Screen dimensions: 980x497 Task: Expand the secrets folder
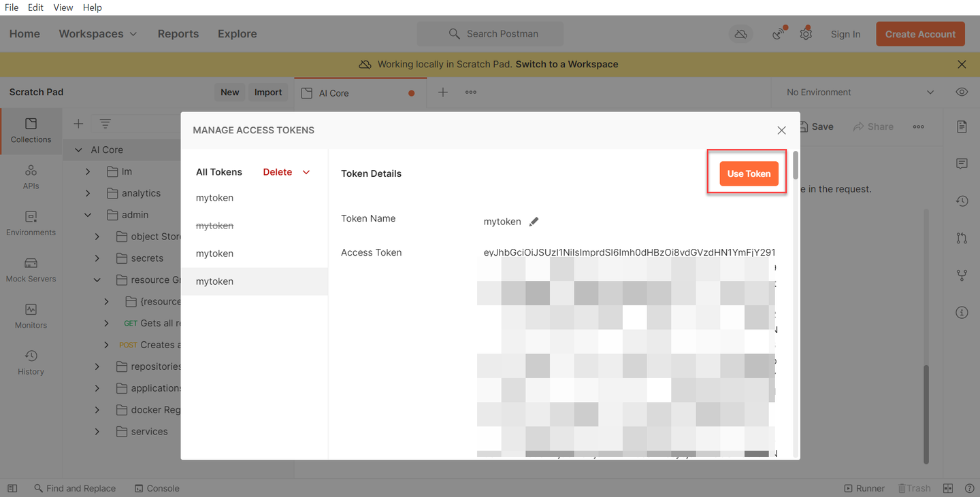97,258
